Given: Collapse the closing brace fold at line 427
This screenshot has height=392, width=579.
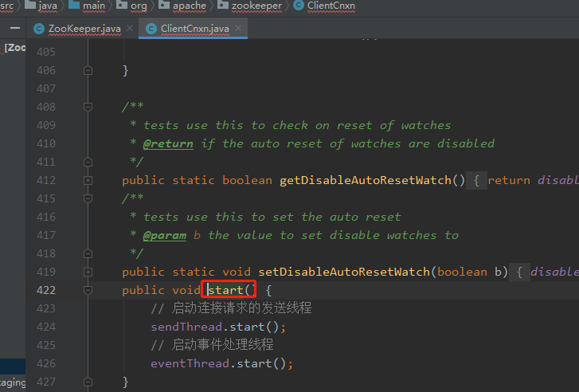Looking at the screenshot, I should (x=88, y=382).
